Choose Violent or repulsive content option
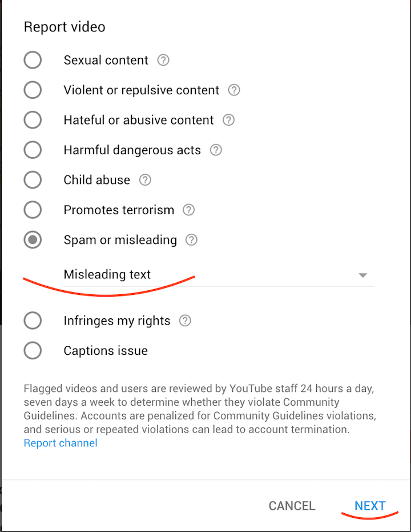The width and height of the screenshot is (411, 532). [33, 90]
